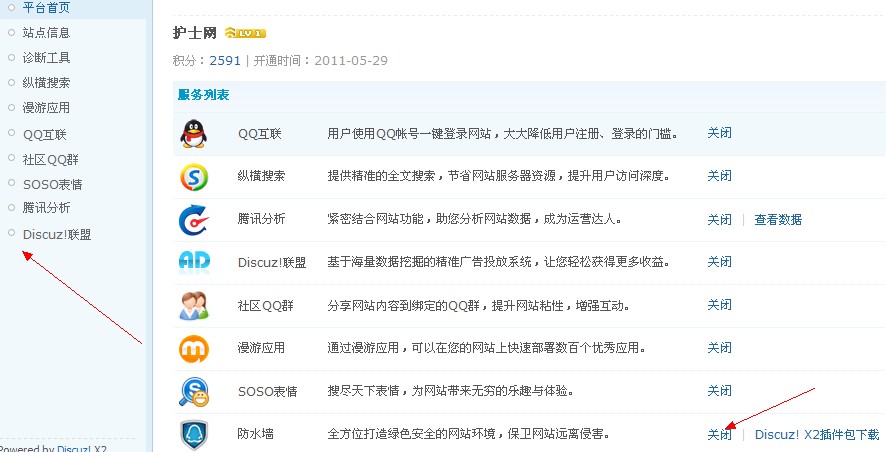Click the 社区QQ群 service name in the list
Screen dimensions: 886x452
pos(266,306)
